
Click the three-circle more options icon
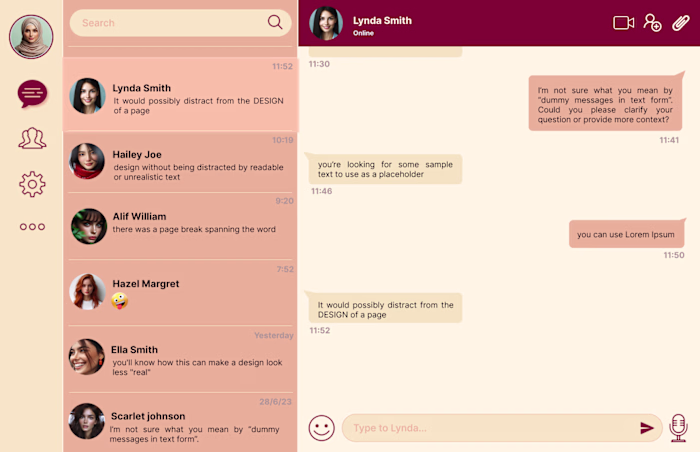32,227
